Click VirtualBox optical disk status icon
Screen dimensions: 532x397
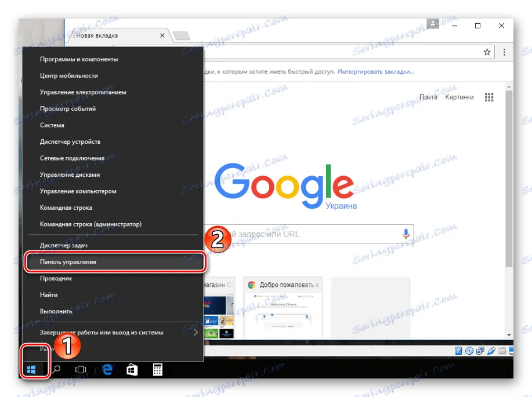pyautogui.click(x=469, y=351)
